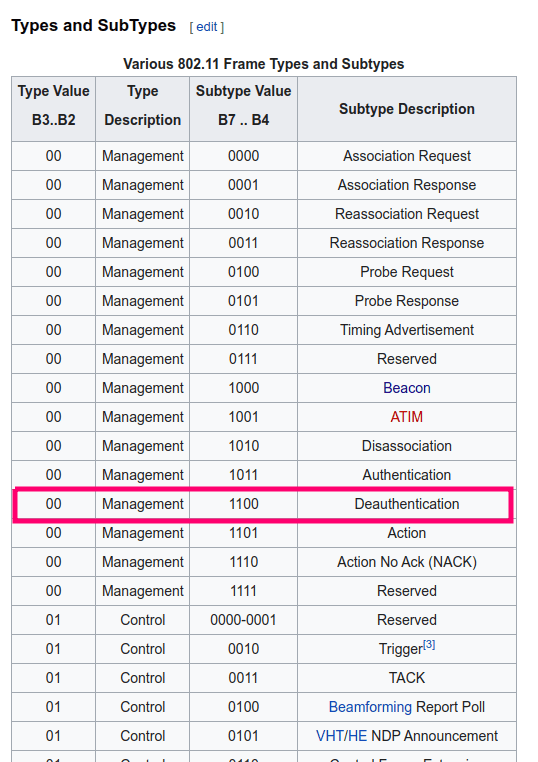
Task: Select the Association Request cell
Action: (x=407, y=156)
